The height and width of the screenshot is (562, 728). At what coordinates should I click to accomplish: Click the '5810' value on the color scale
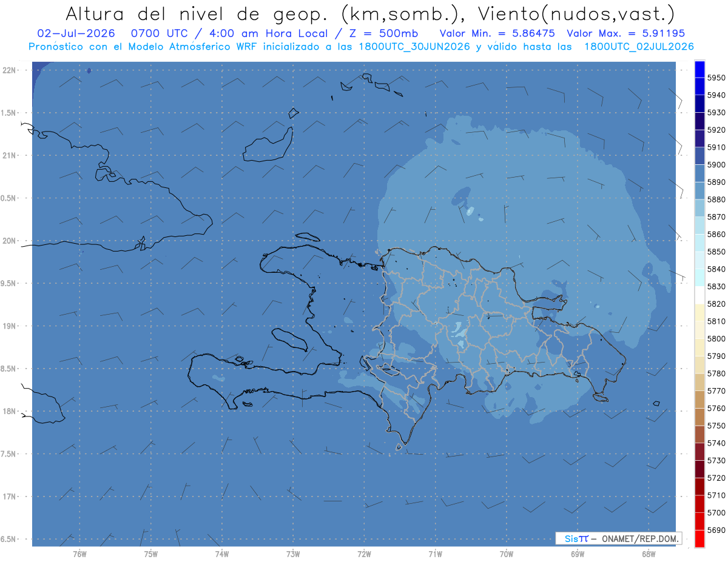click(716, 321)
